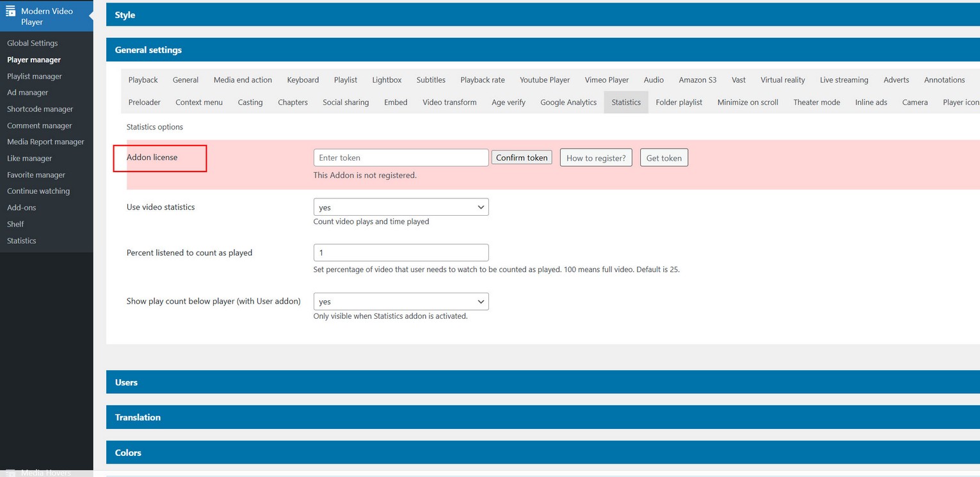
Task: Collapse the General settings section
Action: pos(148,50)
